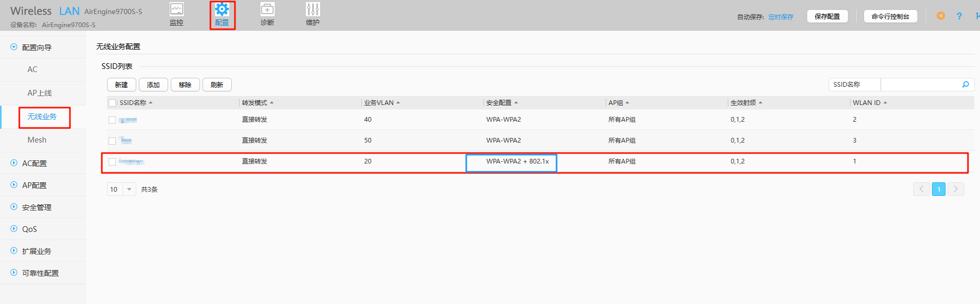This screenshot has width=980, height=304.
Task: Click the 新建 button
Action: point(121,85)
